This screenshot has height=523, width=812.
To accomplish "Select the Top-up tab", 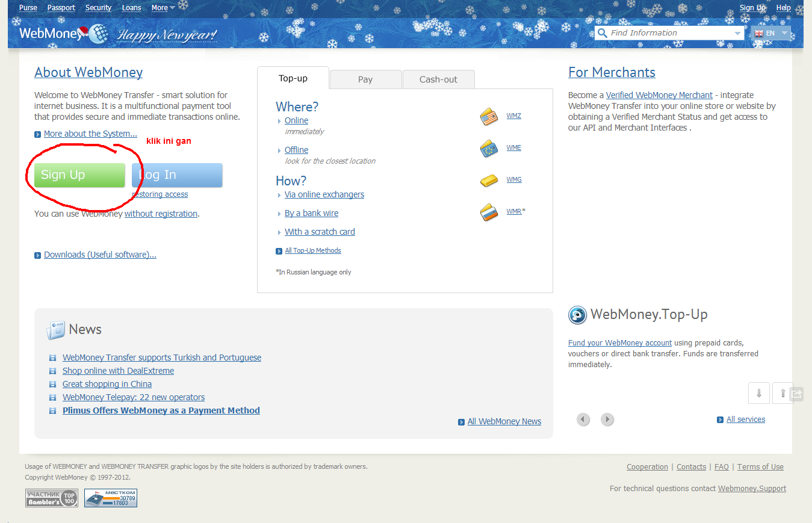I will [x=293, y=78].
